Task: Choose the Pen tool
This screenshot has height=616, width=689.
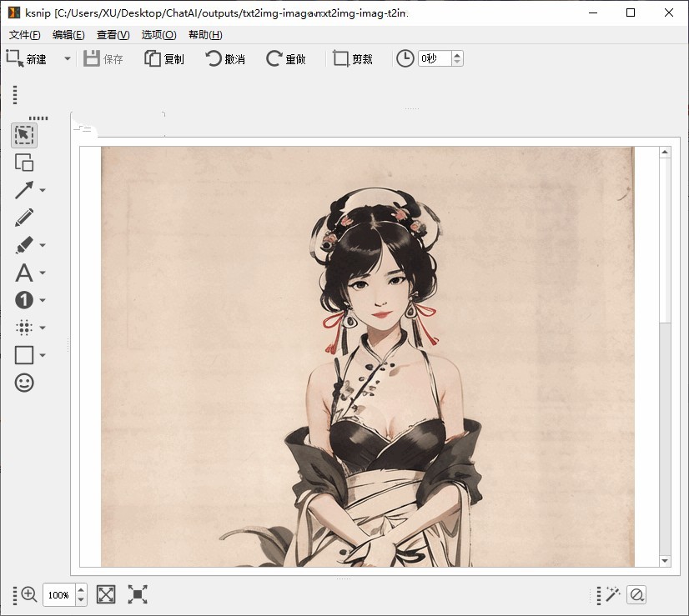Action: point(24,218)
